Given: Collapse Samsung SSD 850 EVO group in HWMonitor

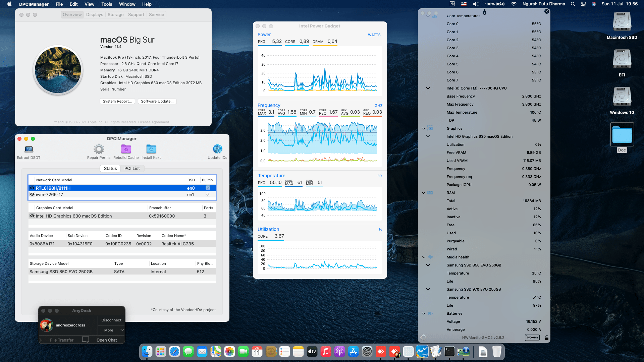Looking at the screenshot, I should (428, 265).
